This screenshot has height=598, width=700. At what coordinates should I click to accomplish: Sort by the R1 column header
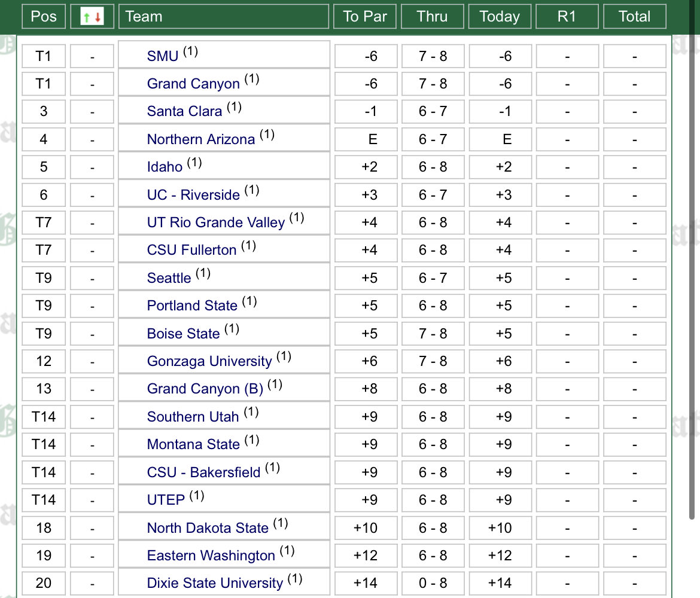567,17
